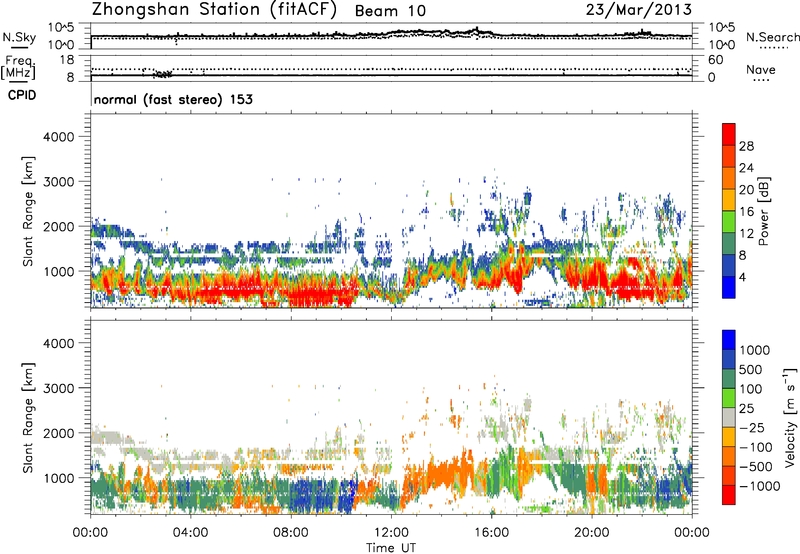Click the 'Nave' legend label
Screen dimensions: 800x554
(x=760, y=70)
